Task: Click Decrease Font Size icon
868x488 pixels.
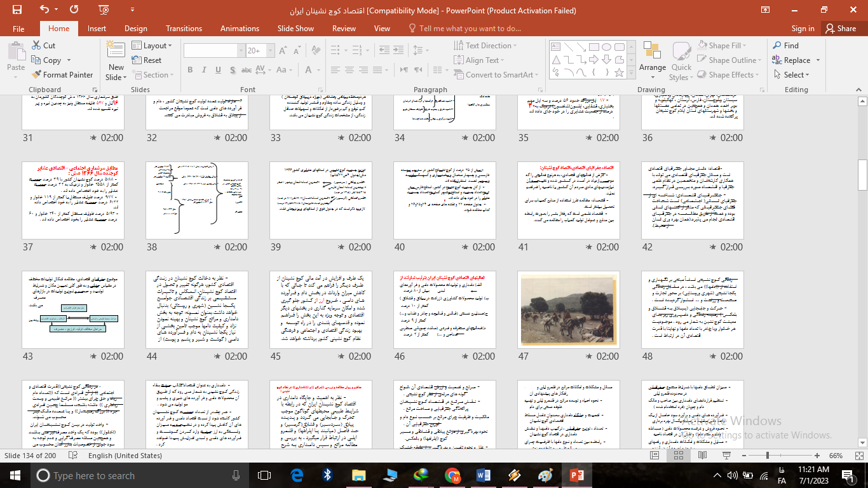Action: pyautogui.click(x=297, y=51)
